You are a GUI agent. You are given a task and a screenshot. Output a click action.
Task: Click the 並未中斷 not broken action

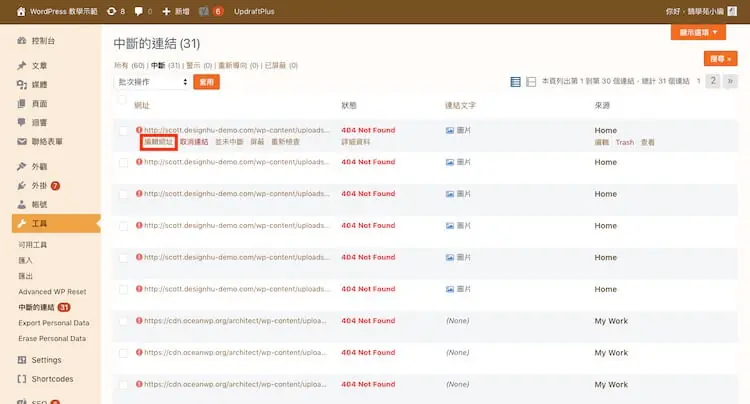[229, 142]
